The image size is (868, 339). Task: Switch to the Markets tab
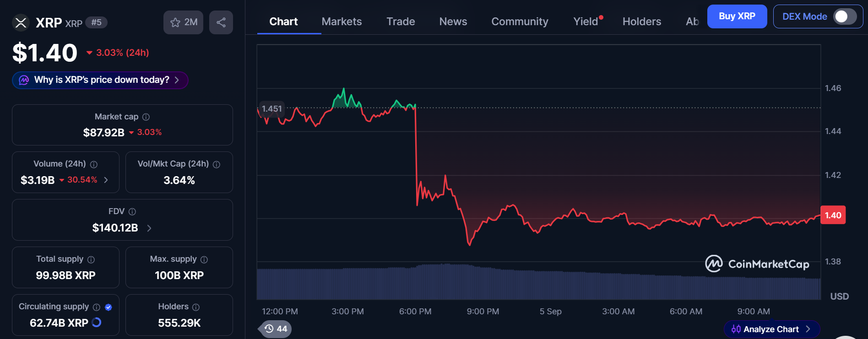point(342,22)
